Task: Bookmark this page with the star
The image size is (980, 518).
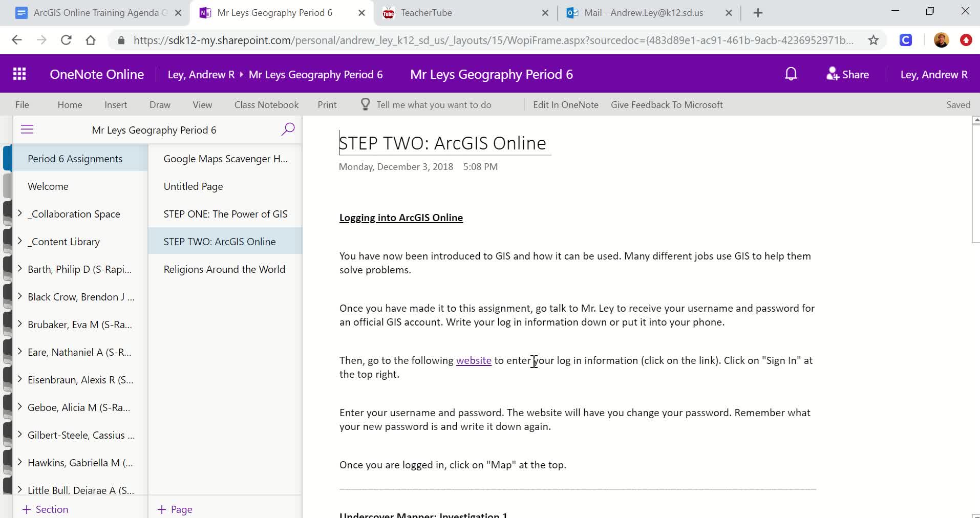Action: click(874, 40)
